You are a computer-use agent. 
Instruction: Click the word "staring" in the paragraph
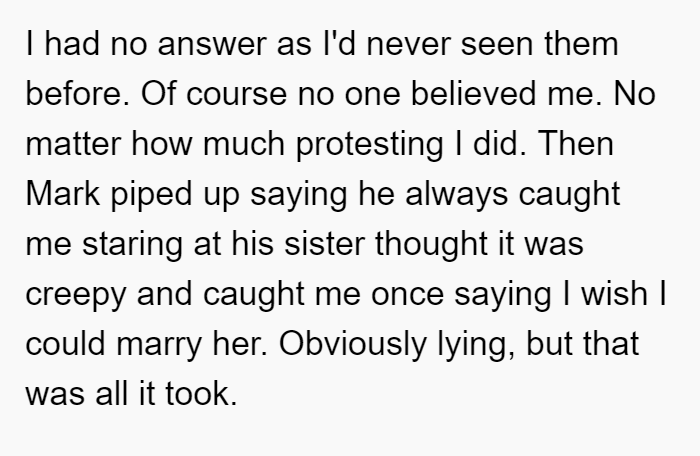click(133, 246)
